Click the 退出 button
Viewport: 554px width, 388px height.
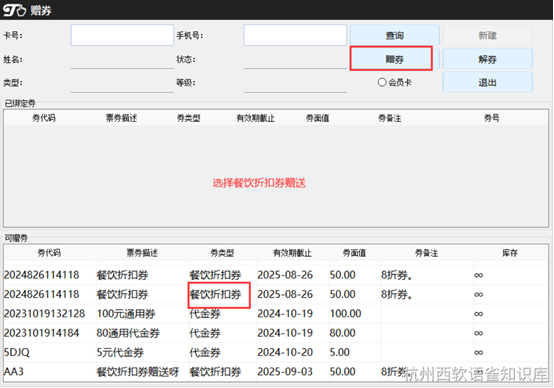488,82
